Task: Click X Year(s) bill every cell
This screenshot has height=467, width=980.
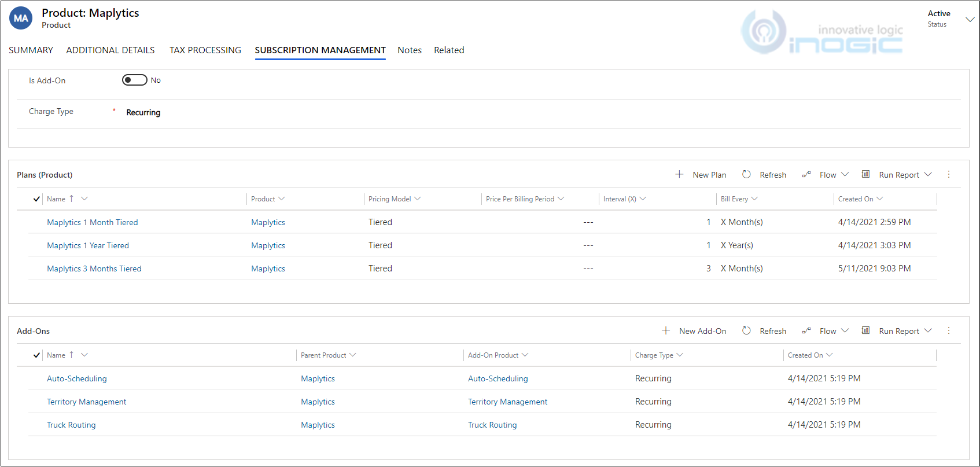Action: click(x=737, y=245)
